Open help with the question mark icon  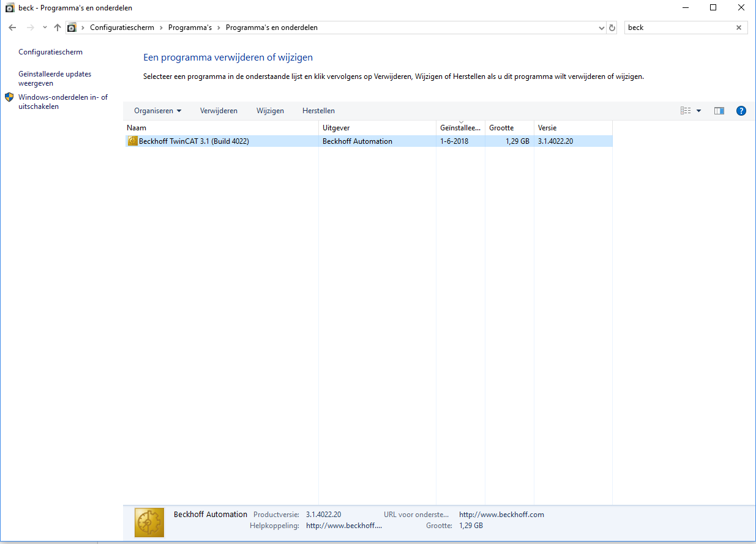pyautogui.click(x=741, y=111)
